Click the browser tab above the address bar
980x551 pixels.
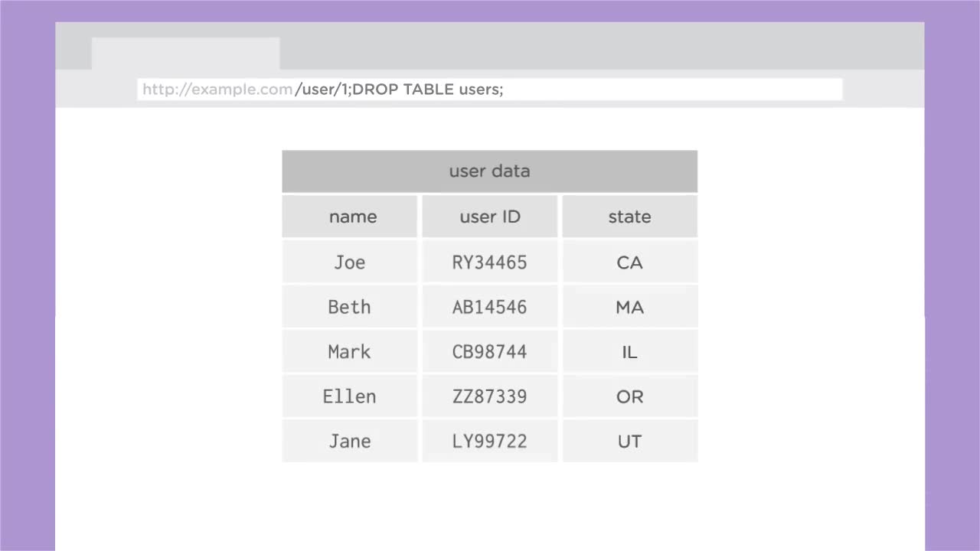pos(185,52)
